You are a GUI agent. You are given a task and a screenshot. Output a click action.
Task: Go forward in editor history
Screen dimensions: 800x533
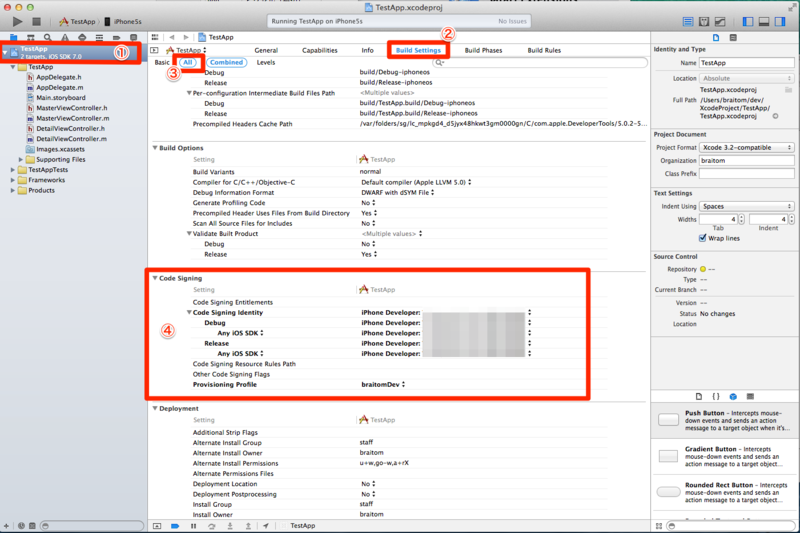[186, 37]
